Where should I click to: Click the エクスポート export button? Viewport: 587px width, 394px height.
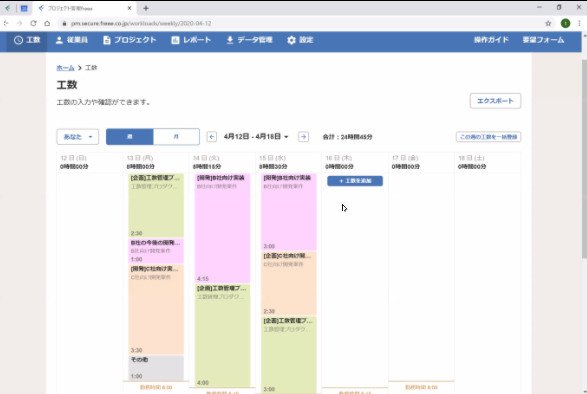tap(495, 101)
